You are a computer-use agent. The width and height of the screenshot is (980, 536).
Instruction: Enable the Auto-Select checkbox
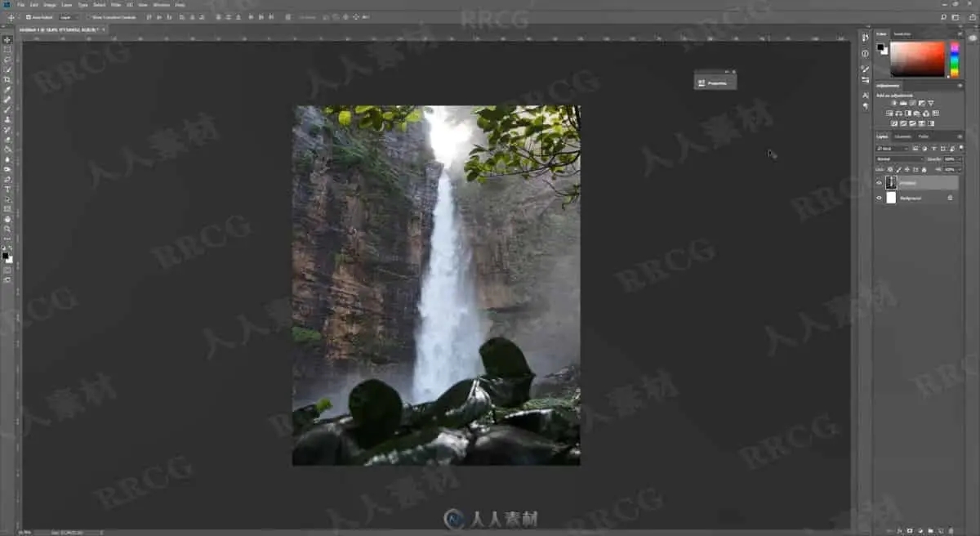tap(27, 17)
